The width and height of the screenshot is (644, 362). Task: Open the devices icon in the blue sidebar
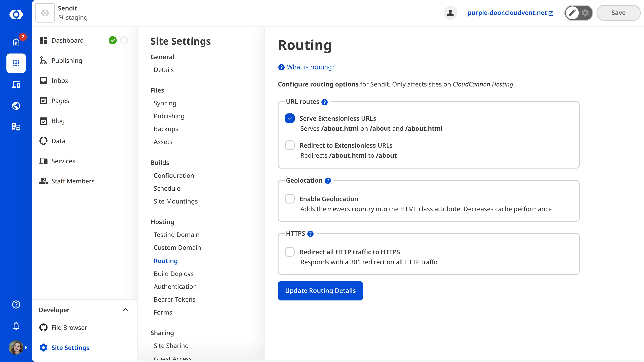16,84
